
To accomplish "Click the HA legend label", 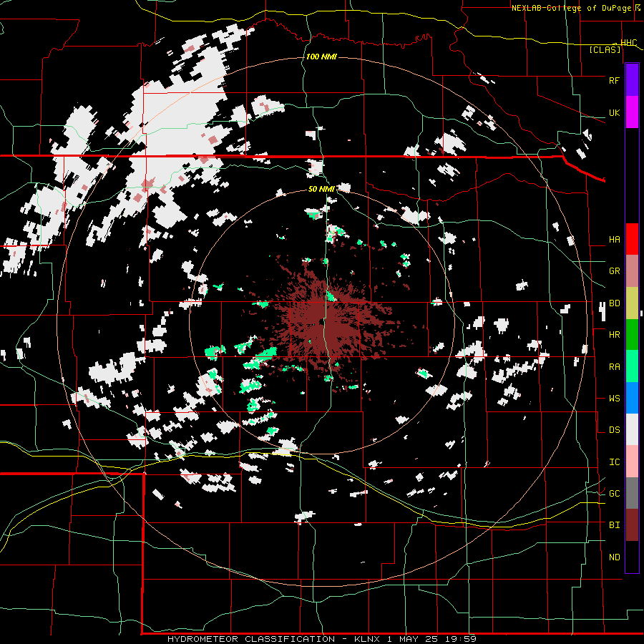I will pyautogui.click(x=614, y=239).
